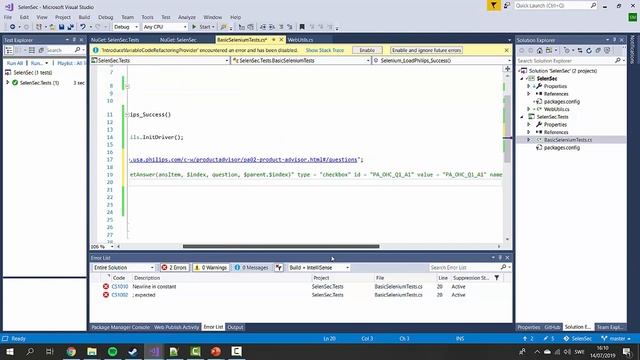Viewport: 640px width, 360px height.
Task: Click the taskbar search magnifier
Action: pos(30,351)
